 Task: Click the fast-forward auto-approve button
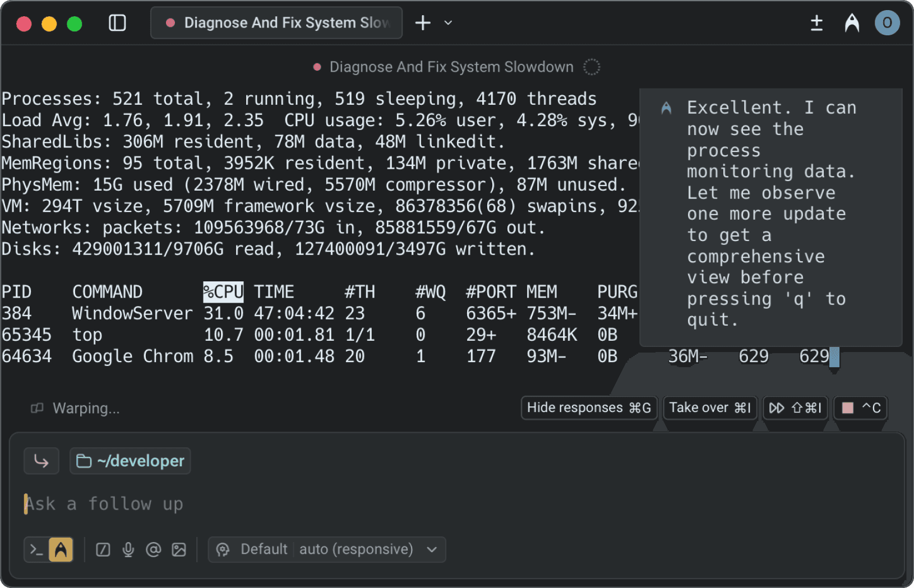coord(795,408)
